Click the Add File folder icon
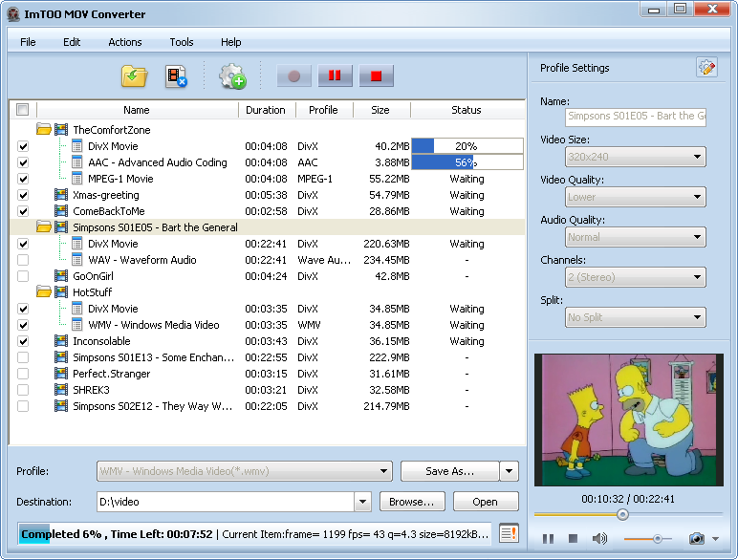738x560 pixels. 134,76
